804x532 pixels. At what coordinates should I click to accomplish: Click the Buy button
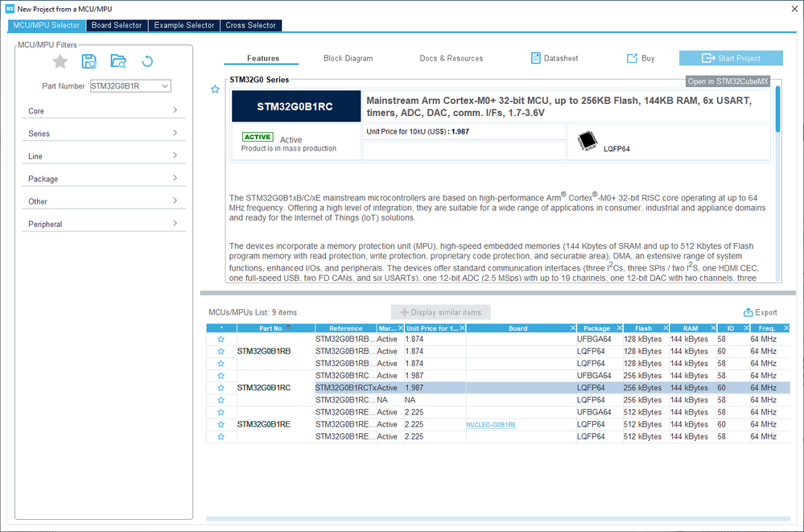[641, 58]
